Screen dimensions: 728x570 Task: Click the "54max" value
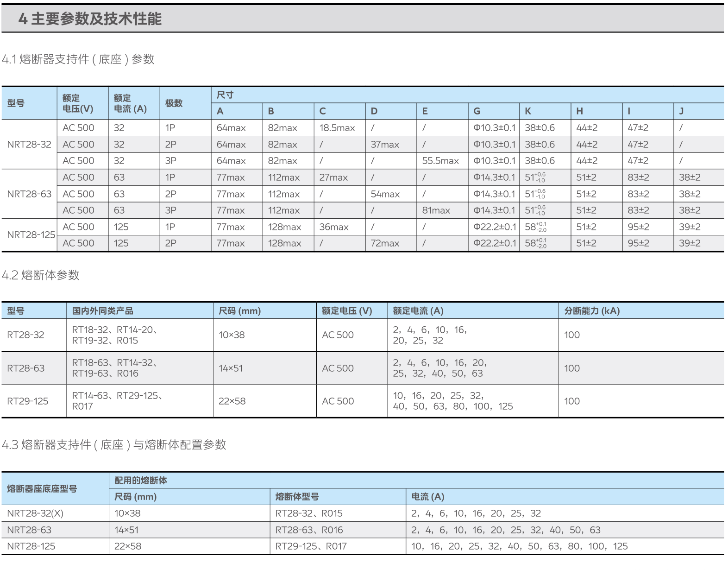tap(385, 194)
